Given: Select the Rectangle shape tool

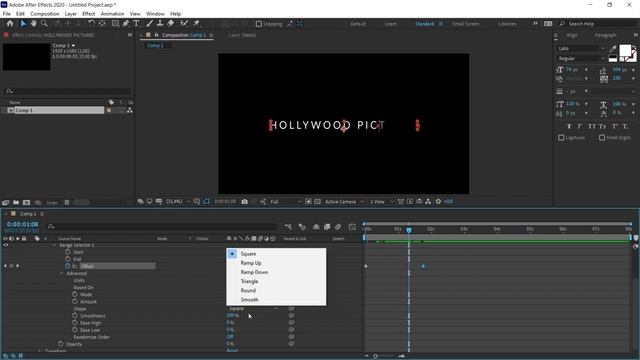Looking at the screenshot, I should pos(116,24).
